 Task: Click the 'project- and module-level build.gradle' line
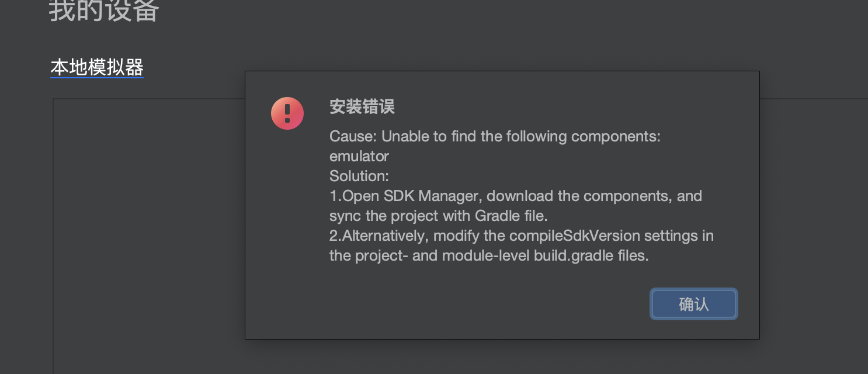tap(489, 255)
